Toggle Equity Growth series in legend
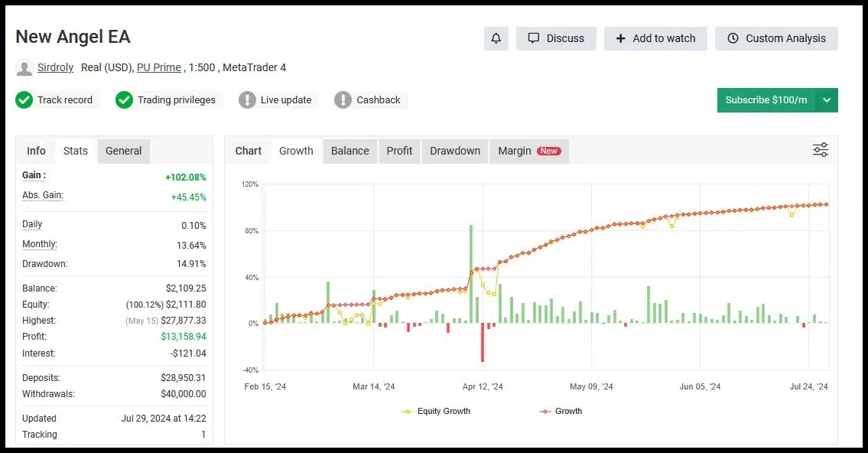Viewport: 868px width, 453px height. 437,411
